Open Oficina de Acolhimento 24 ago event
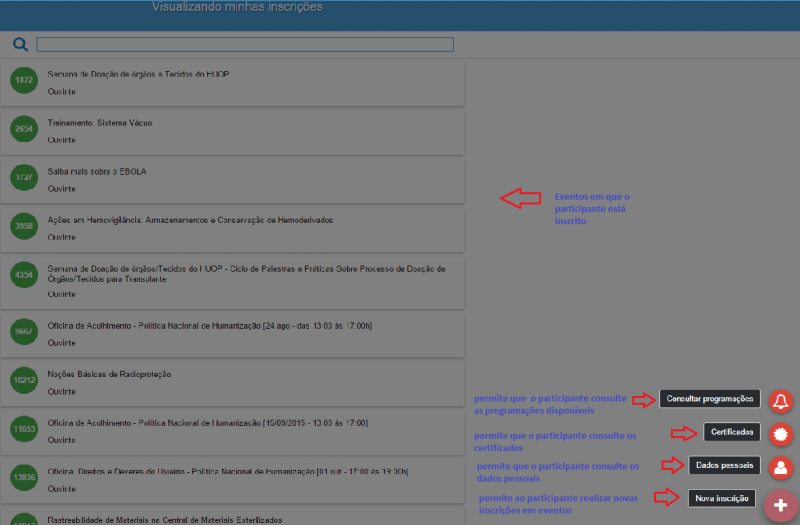 tap(210, 326)
